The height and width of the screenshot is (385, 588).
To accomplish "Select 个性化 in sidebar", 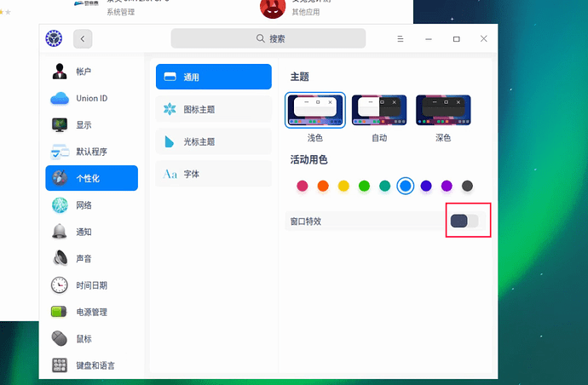I will point(91,178).
